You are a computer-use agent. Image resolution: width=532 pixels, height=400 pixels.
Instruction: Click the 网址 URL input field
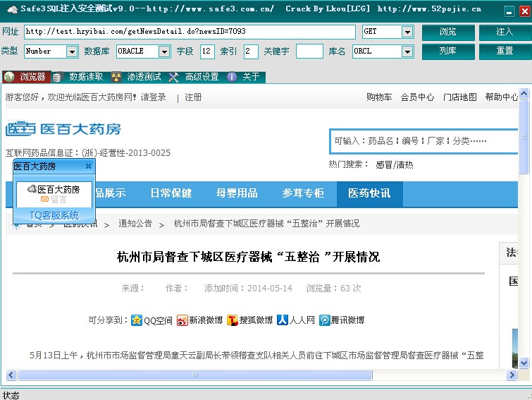tap(190, 32)
